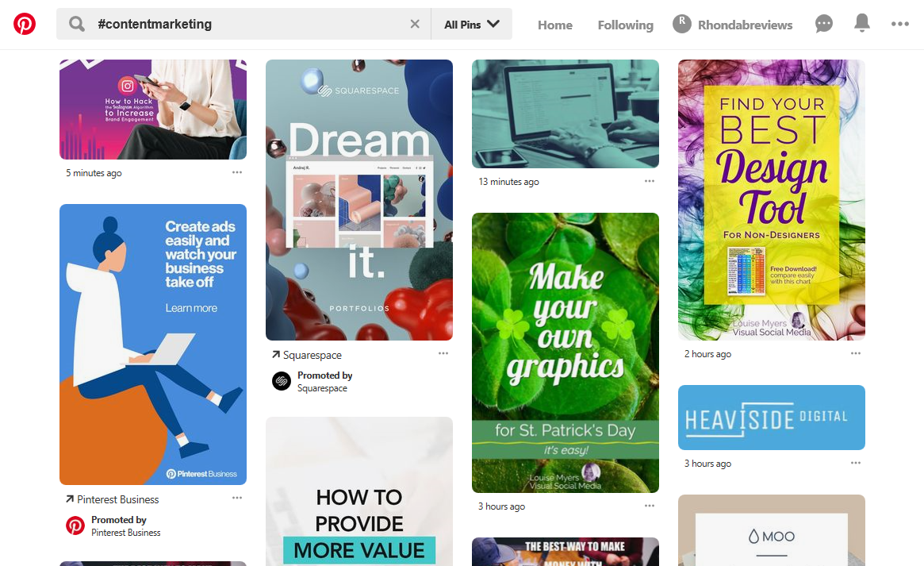Open the top-right three-dot menu
This screenshot has height=566, width=924.
(900, 24)
